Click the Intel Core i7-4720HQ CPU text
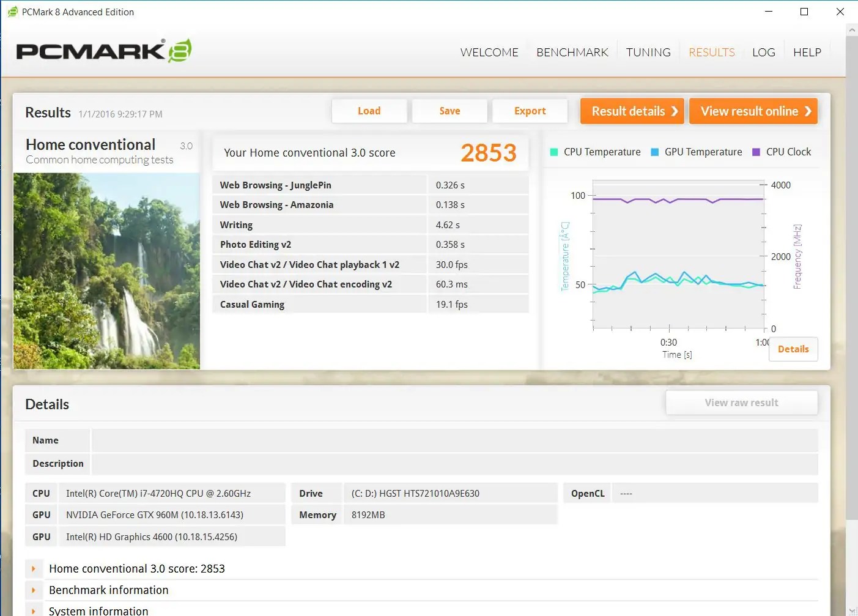Viewport: 858px width, 616px height. coord(158,494)
